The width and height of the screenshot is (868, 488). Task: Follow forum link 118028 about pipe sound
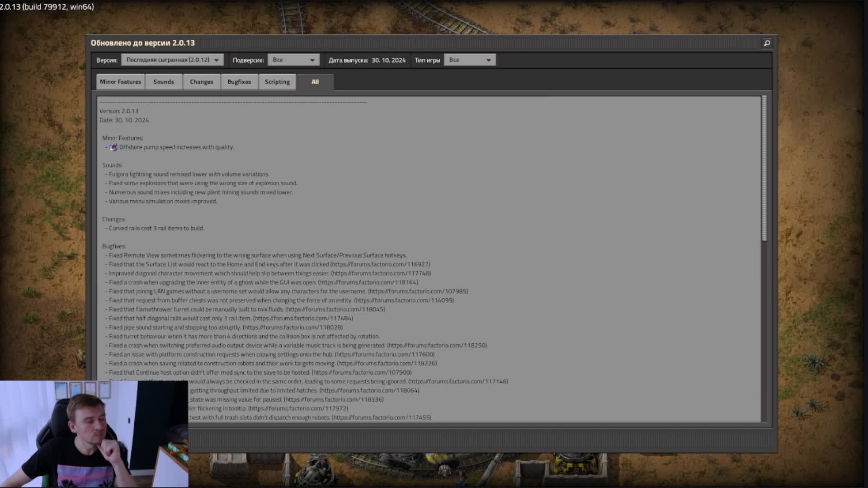[x=293, y=328]
